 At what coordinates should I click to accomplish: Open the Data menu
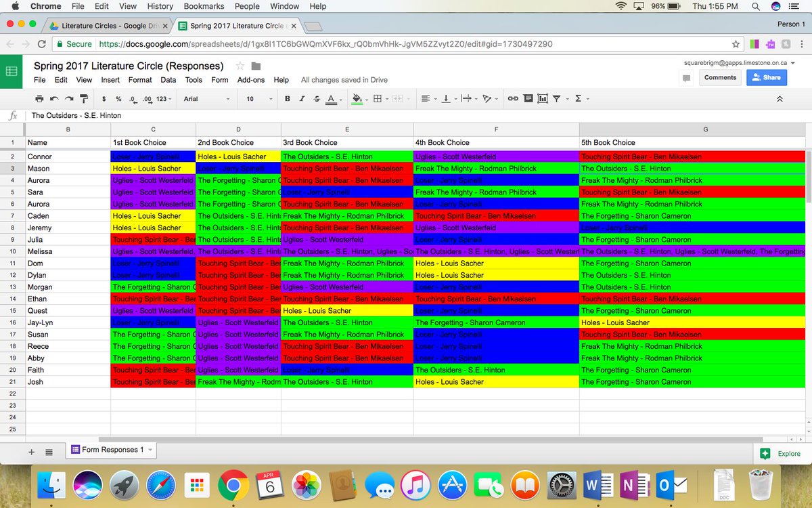click(168, 80)
